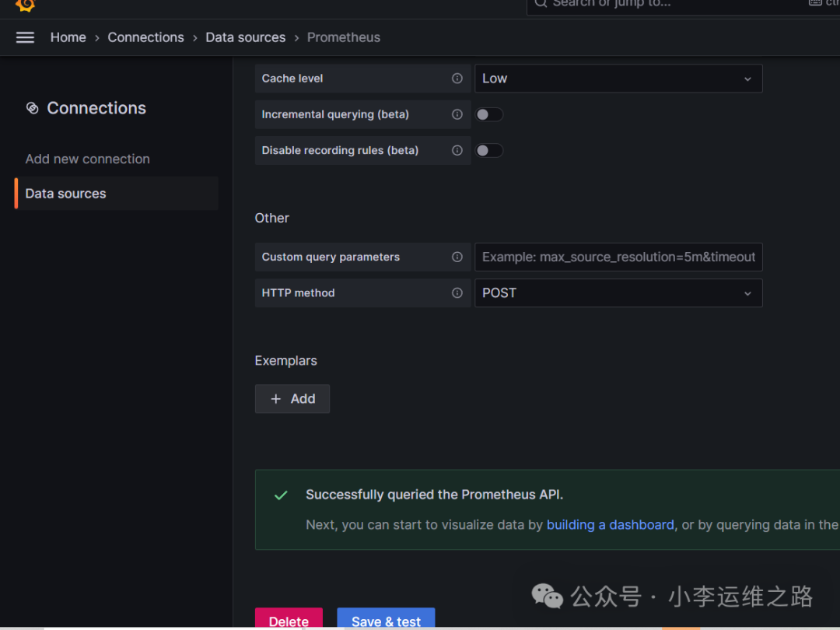Click info icon next to HTTP method
The width and height of the screenshot is (840, 630).
[457, 292]
